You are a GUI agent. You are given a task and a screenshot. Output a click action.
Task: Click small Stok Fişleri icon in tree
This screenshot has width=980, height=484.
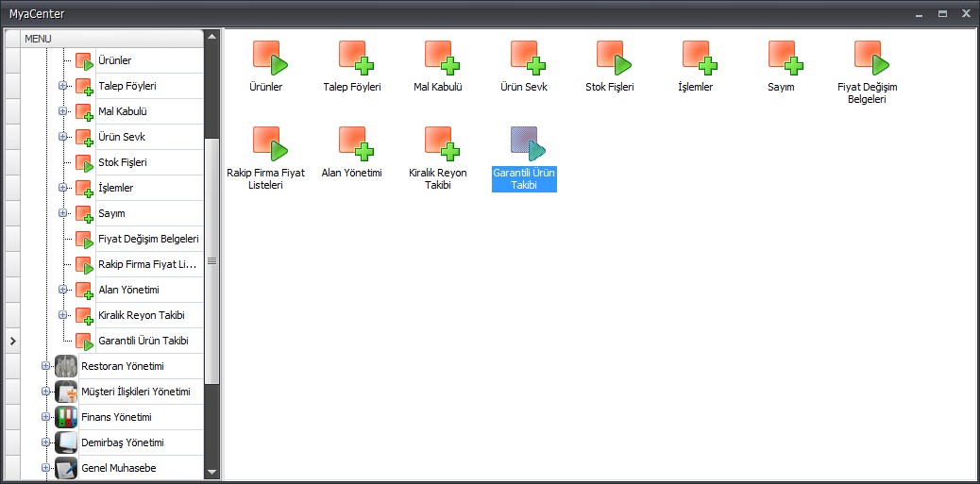84,163
